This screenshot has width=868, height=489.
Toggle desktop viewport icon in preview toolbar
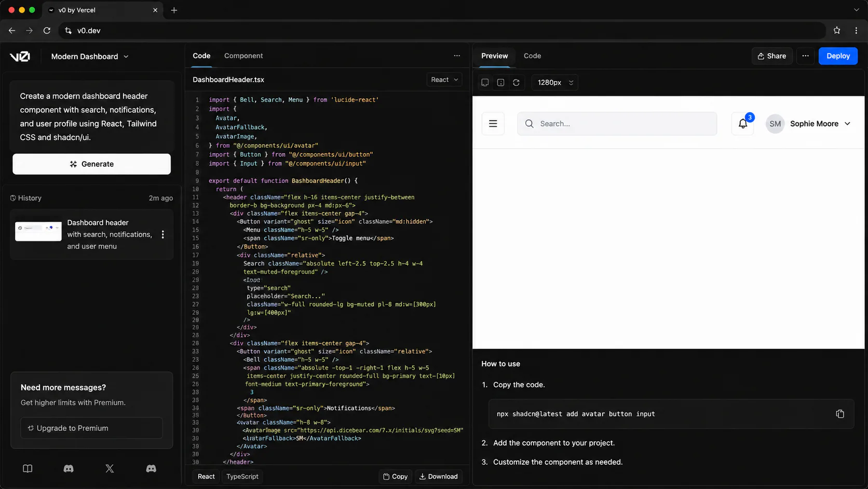click(x=485, y=82)
